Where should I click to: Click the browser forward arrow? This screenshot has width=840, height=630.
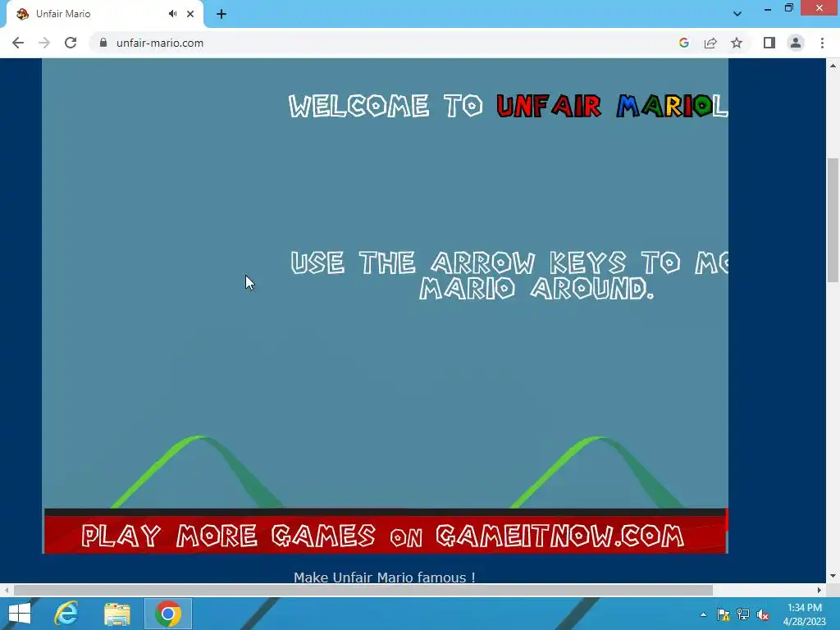tap(44, 43)
